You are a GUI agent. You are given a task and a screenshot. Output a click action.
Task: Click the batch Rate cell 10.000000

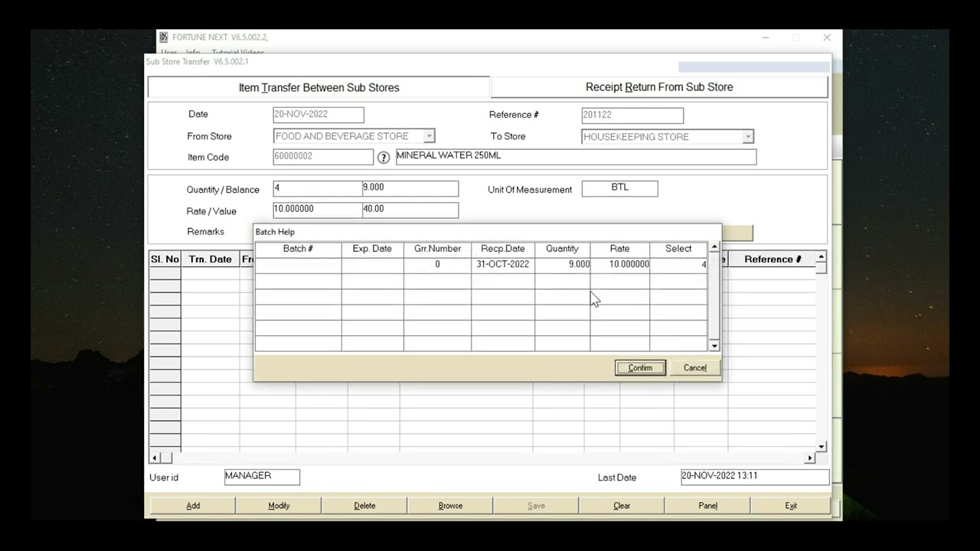(620, 264)
